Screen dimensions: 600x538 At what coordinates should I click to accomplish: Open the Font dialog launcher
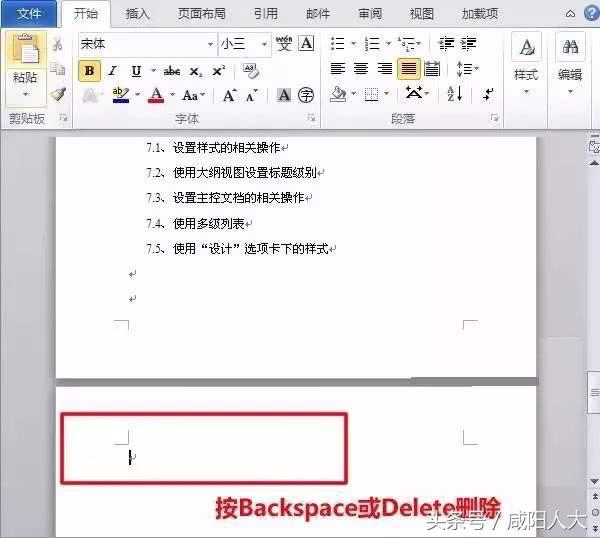click(x=312, y=118)
